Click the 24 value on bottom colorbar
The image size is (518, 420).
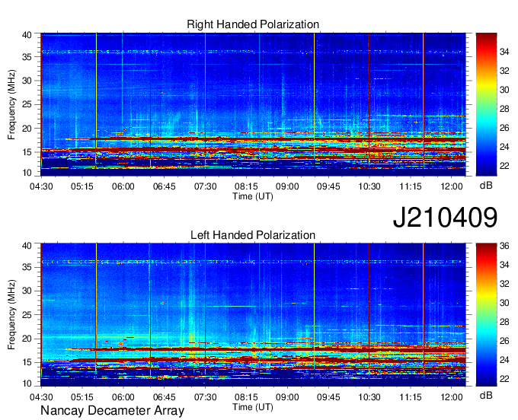click(x=504, y=360)
